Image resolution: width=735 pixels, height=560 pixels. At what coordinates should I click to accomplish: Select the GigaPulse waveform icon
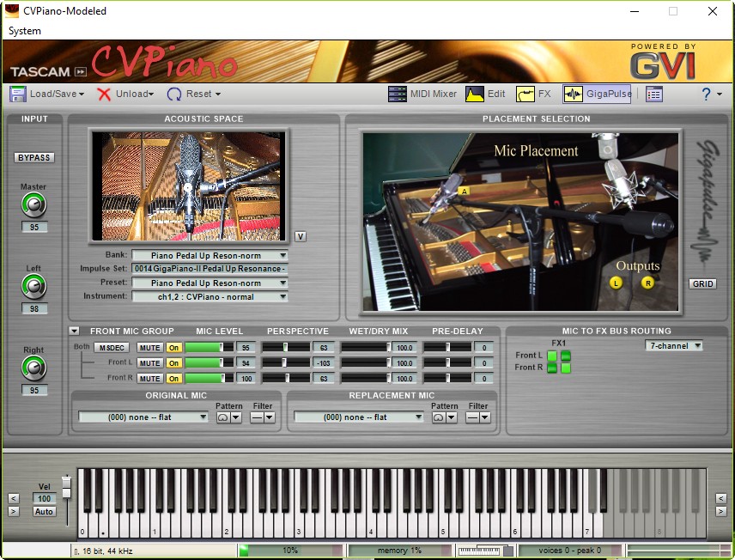coord(574,94)
